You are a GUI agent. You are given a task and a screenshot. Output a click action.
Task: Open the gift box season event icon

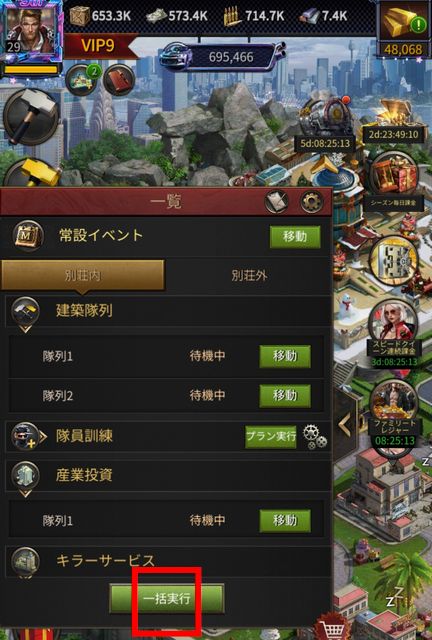393,178
